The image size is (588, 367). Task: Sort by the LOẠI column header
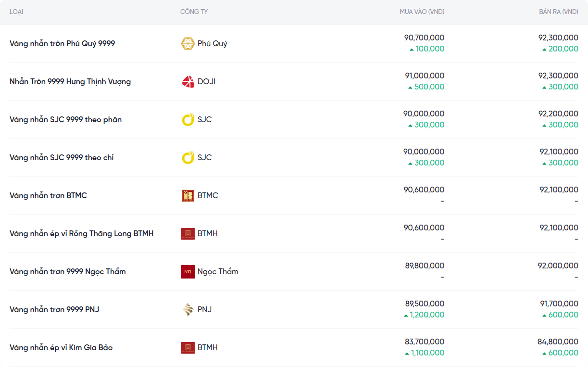[16, 12]
